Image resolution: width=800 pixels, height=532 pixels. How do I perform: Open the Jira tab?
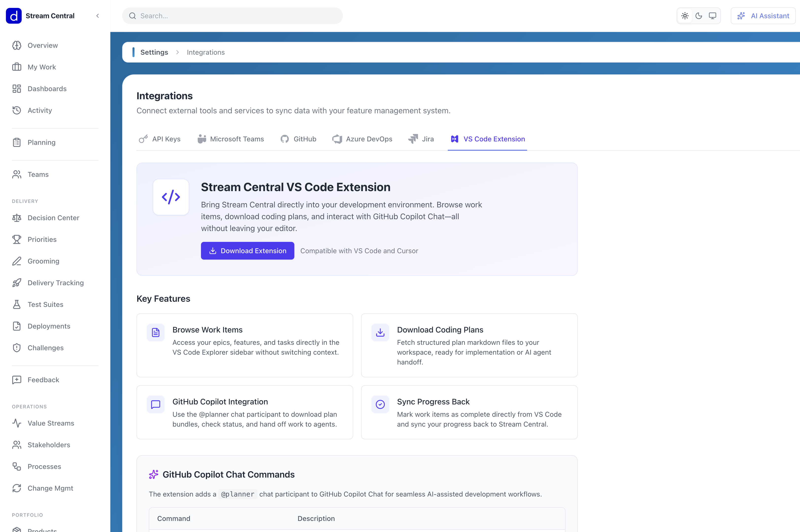click(x=421, y=139)
